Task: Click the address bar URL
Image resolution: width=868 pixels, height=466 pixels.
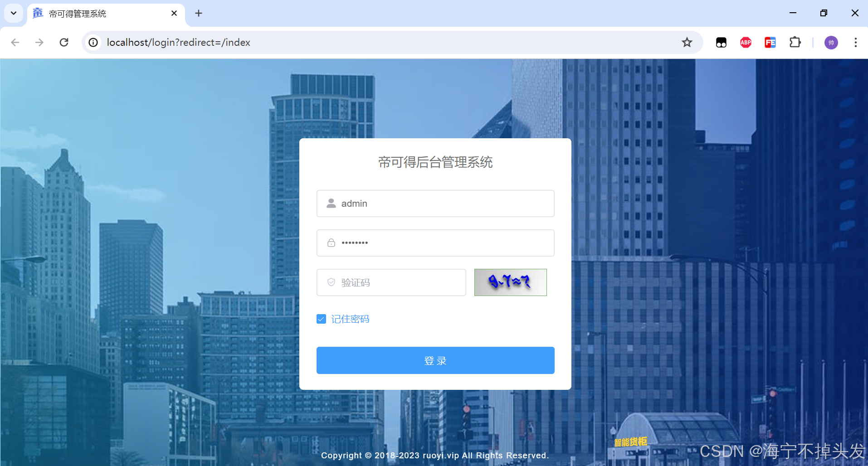Action: [179, 42]
